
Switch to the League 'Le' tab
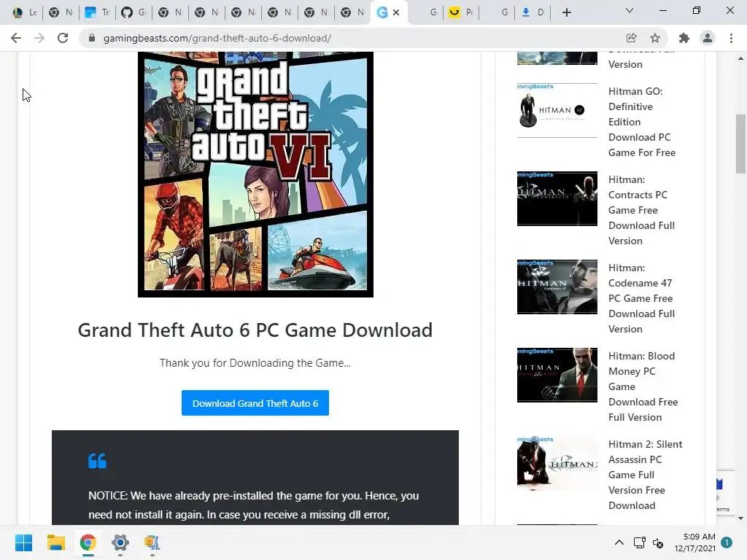tap(25, 12)
